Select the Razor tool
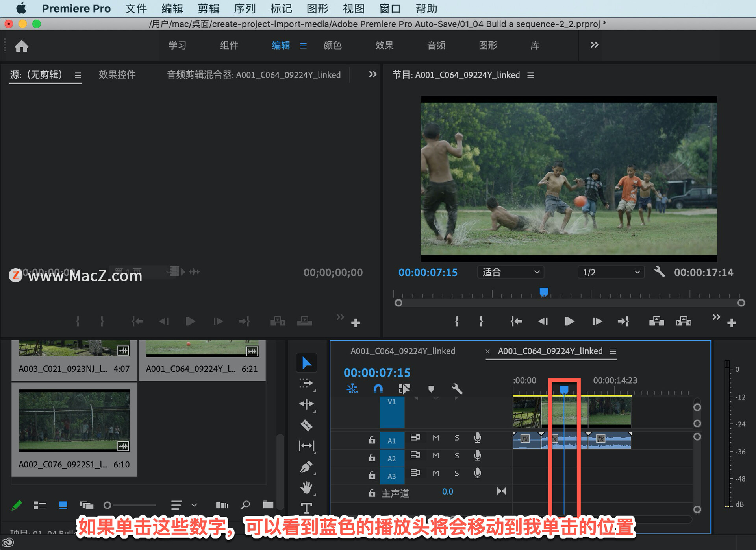756x550 pixels. [x=306, y=425]
